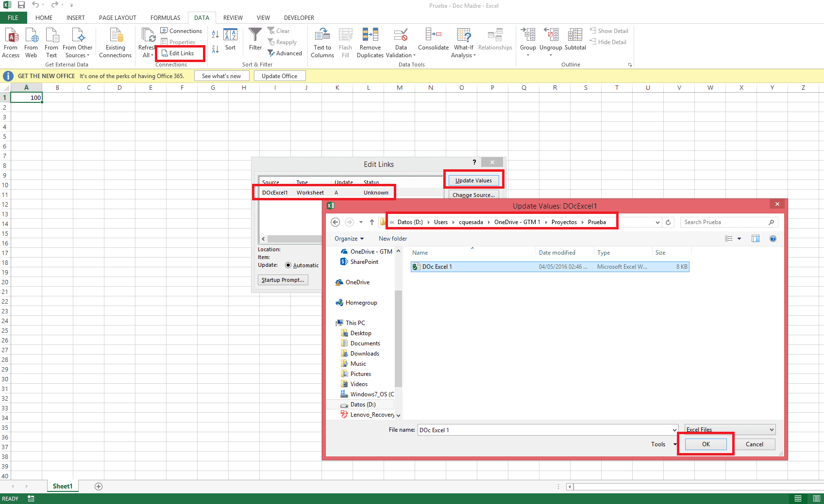Switch to the INSERT tab
The width and height of the screenshot is (824, 504).
75,18
